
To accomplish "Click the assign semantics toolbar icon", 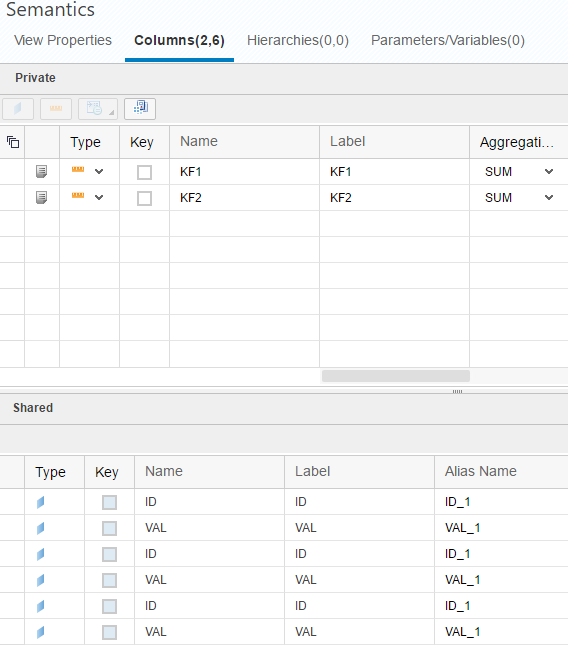I will pyautogui.click(x=94, y=109).
